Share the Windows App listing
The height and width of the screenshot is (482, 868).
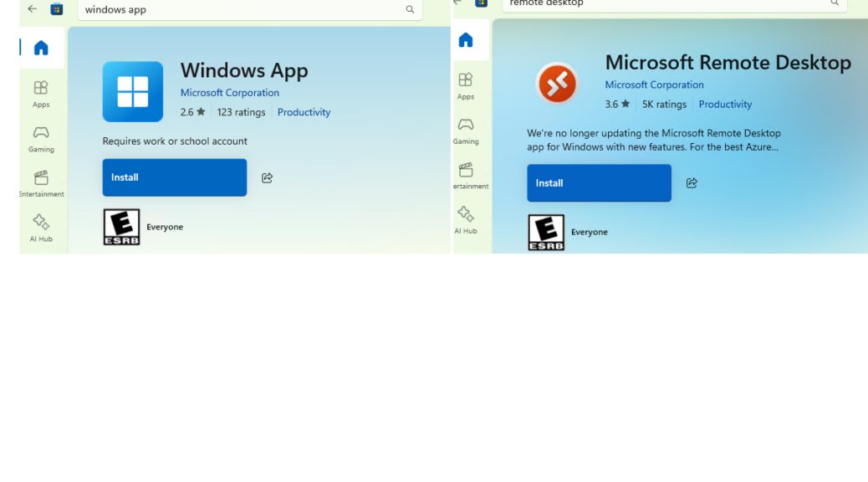pos(268,177)
